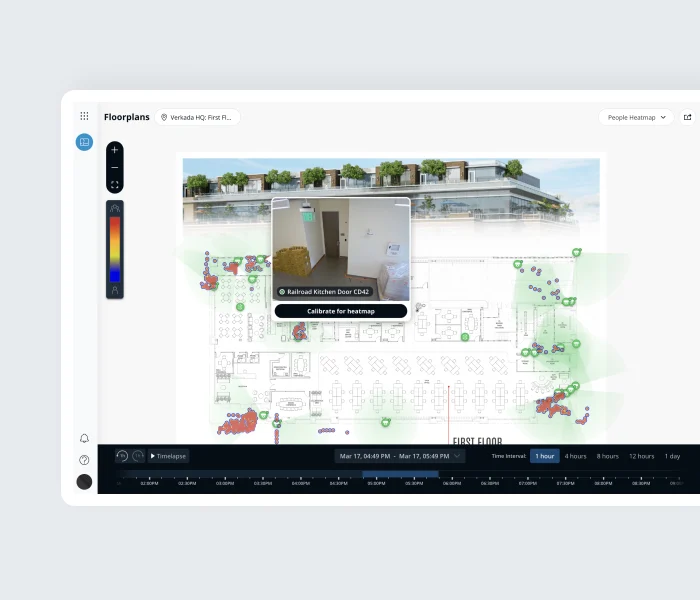Zoom out on the floorplan
Image resolution: width=700 pixels, height=600 pixels.
tap(115, 167)
